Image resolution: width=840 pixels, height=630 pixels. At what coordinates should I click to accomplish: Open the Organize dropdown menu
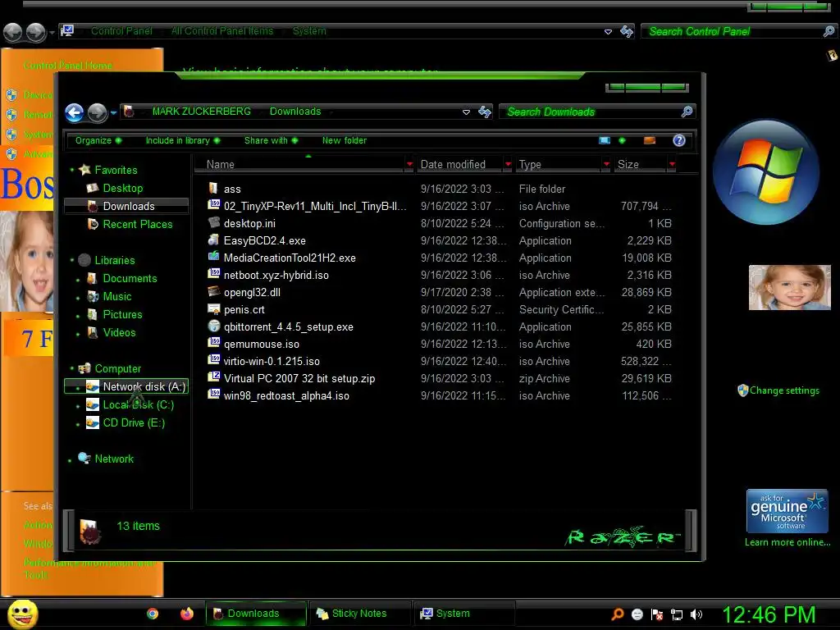pos(98,140)
